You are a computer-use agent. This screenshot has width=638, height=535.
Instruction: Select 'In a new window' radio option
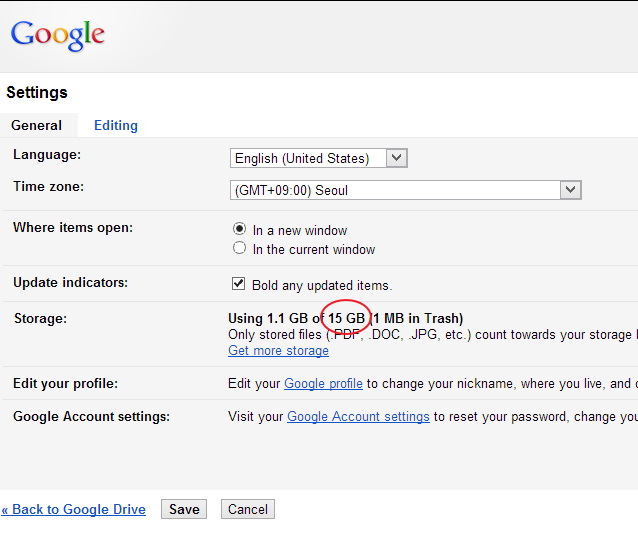[x=239, y=229]
